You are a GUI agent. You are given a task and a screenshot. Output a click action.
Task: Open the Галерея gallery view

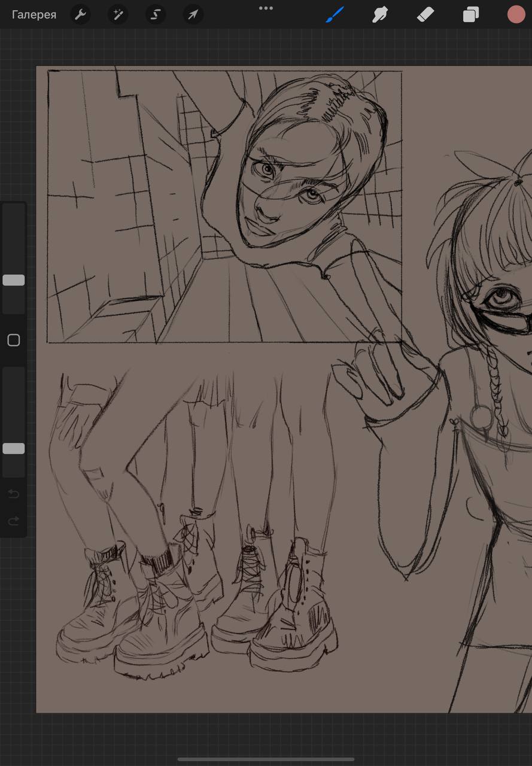34,15
